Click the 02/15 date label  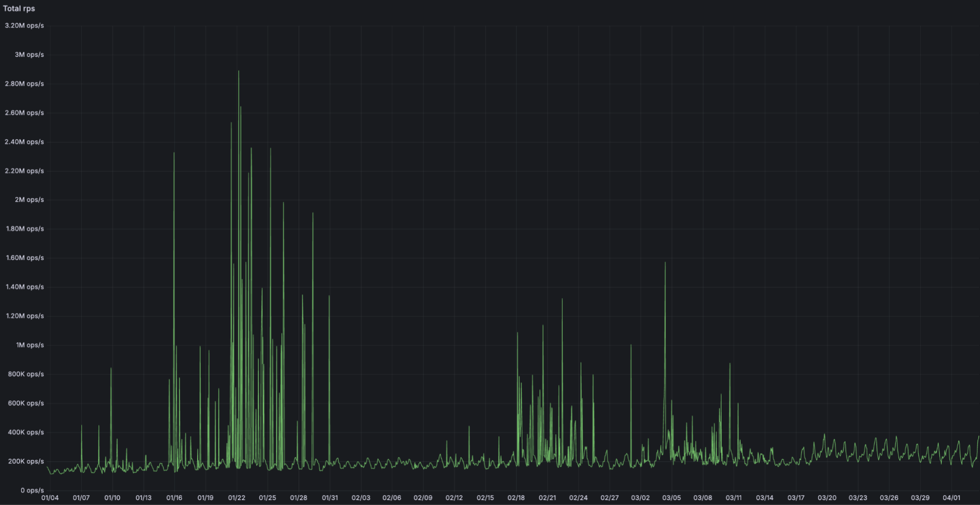tap(485, 498)
